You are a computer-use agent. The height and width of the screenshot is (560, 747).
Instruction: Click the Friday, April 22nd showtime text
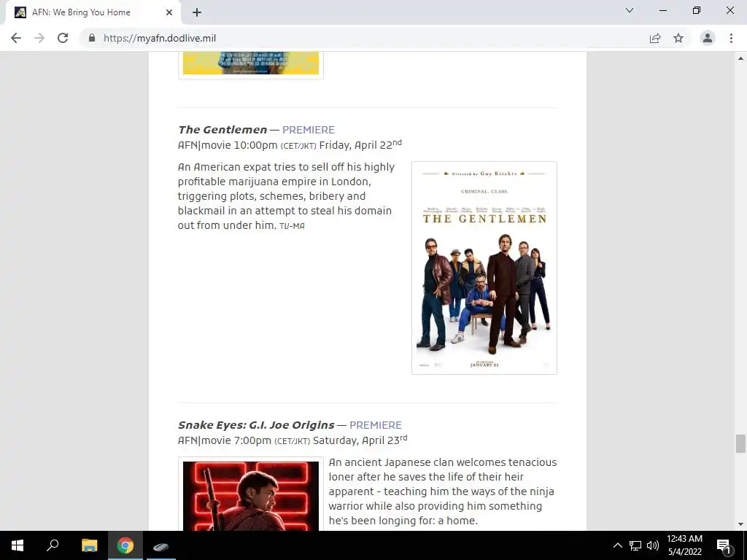[360, 144]
